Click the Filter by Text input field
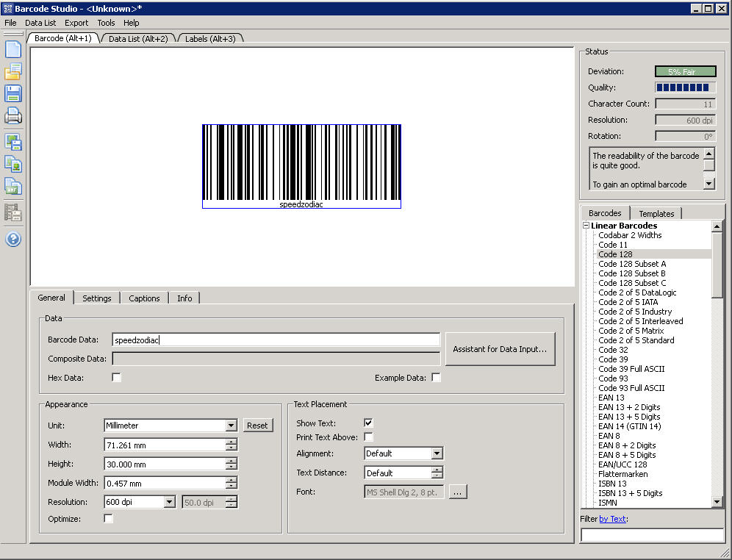 click(652, 535)
